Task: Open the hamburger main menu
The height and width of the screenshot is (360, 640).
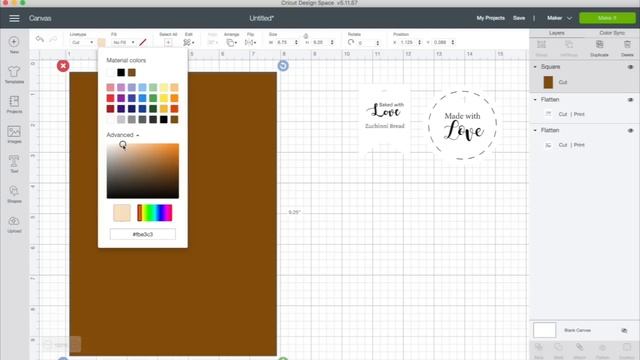Action: pos(14,18)
